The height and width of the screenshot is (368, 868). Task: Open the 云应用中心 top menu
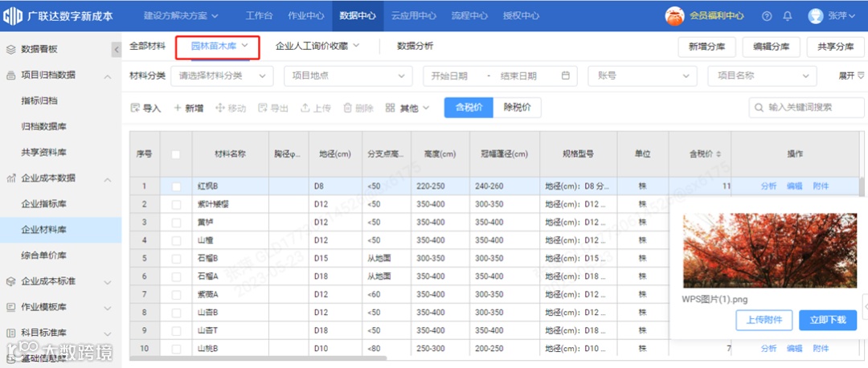[414, 16]
